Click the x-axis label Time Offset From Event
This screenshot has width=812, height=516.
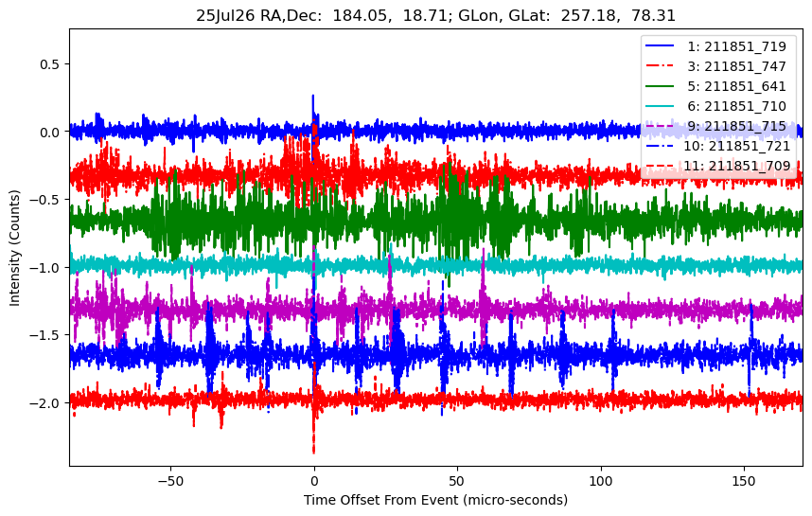[x=435, y=500]
